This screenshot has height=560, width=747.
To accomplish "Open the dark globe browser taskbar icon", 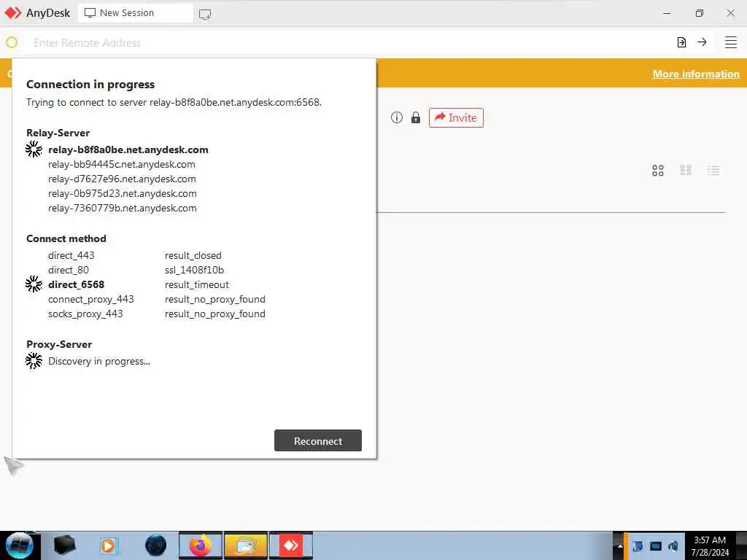I will pyautogui.click(x=156, y=545).
